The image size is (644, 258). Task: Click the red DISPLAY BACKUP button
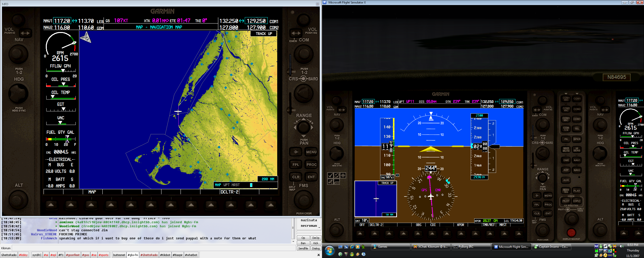(x=571, y=233)
